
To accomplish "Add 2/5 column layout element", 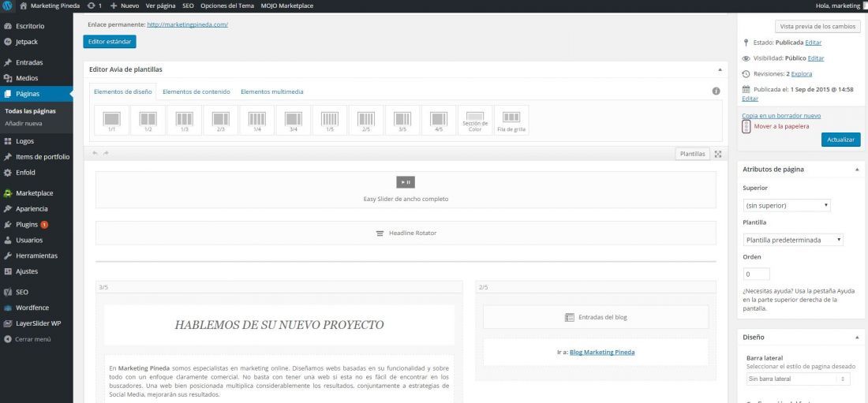I will tap(366, 120).
